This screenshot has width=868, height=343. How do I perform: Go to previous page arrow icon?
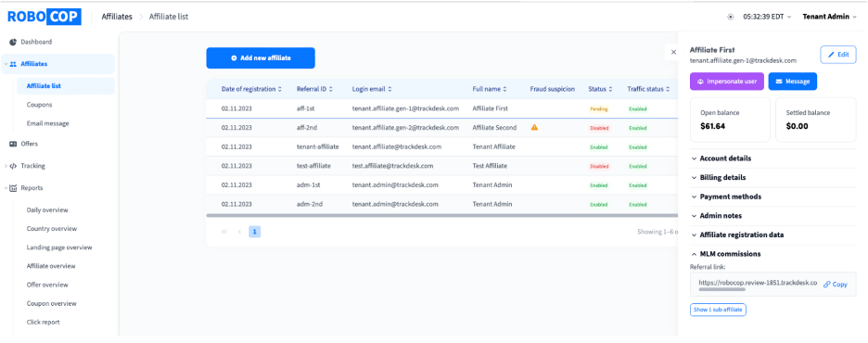click(239, 232)
